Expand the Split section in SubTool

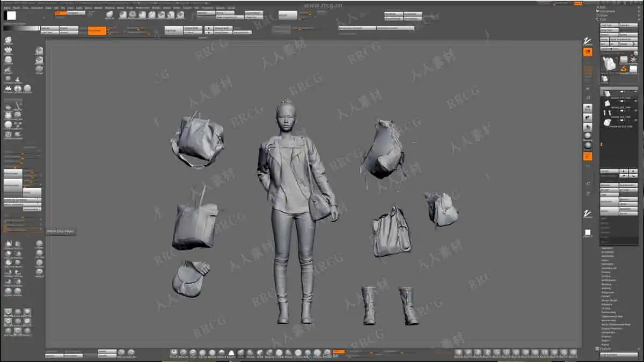(603, 218)
